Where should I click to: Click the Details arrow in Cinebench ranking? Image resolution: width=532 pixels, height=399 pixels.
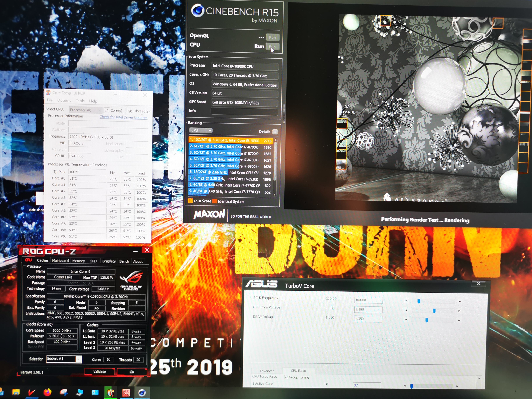[x=275, y=132]
